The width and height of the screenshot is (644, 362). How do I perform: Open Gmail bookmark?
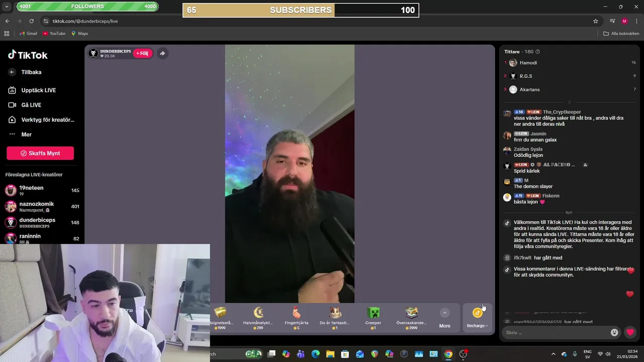coord(28,34)
